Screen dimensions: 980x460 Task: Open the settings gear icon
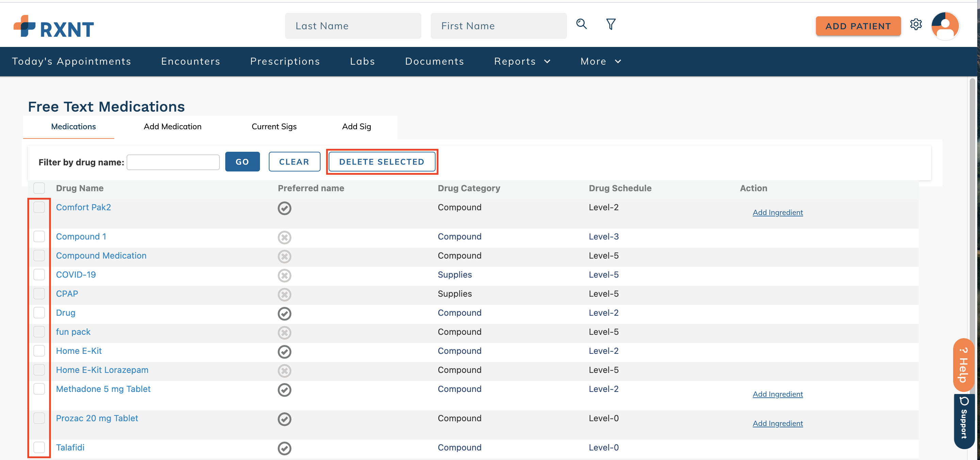pos(916,25)
